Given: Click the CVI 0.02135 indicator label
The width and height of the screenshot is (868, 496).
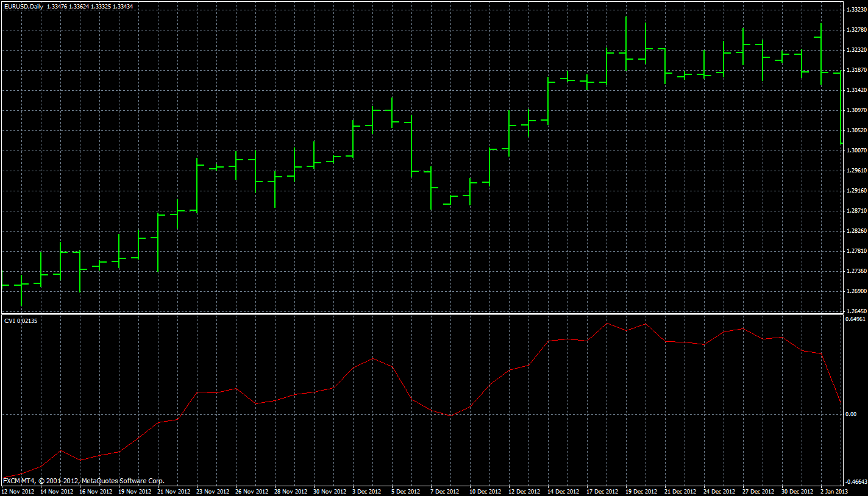Looking at the screenshot, I should (x=21, y=321).
